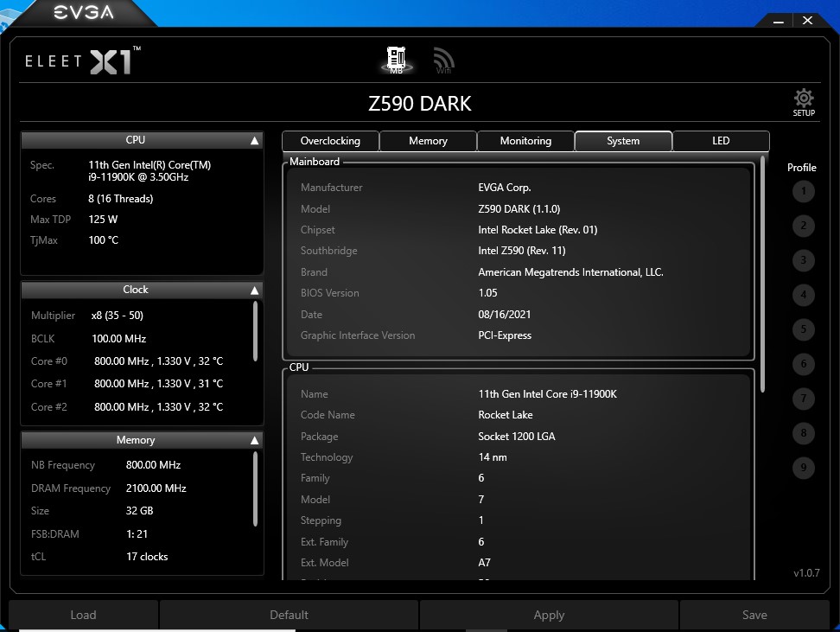The height and width of the screenshot is (632, 840).
Task: Click the Apply button
Action: point(549,615)
